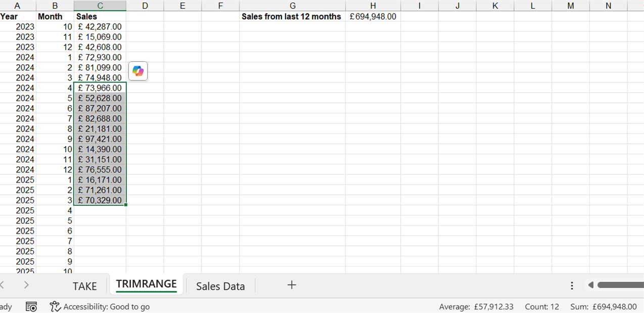
Task: Click the horizontal scrollbar thumb
Action: pyautogui.click(x=620, y=285)
